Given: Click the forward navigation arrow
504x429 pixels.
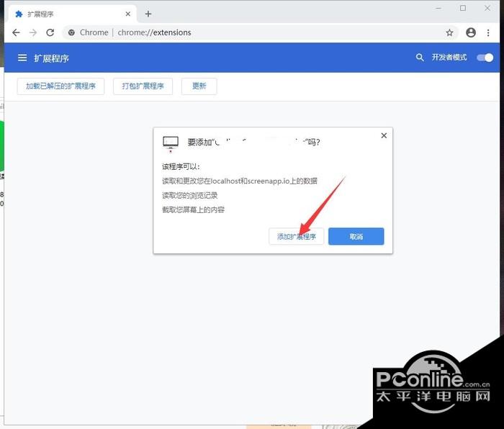Looking at the screenshot, I should click(33, 32).
